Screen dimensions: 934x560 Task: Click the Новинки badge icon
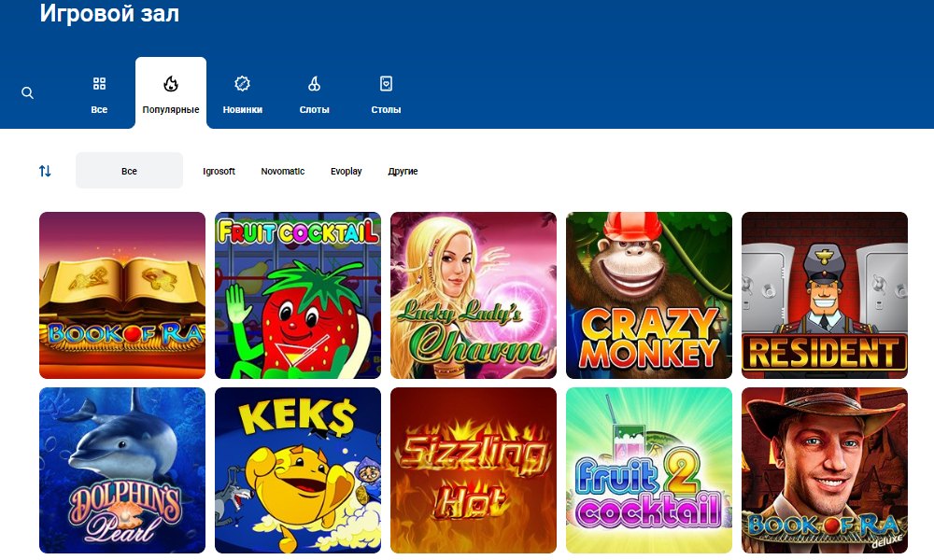pos(242,84)
